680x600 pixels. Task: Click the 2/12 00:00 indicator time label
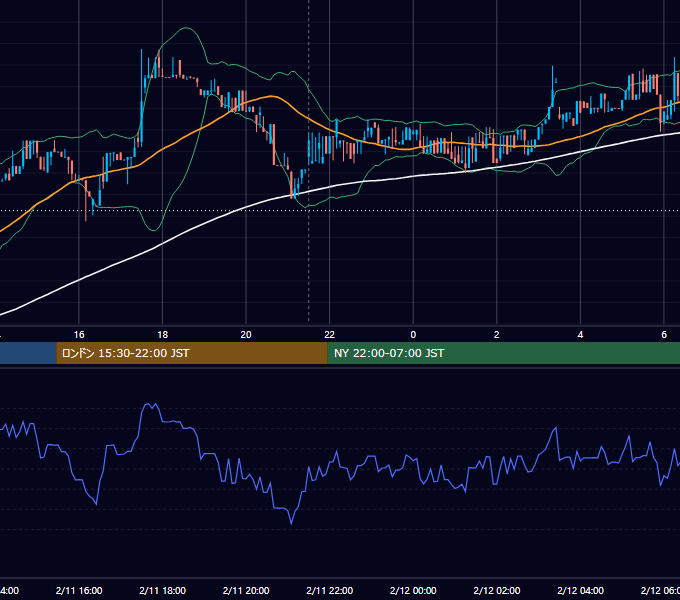(x=413, y=590)
